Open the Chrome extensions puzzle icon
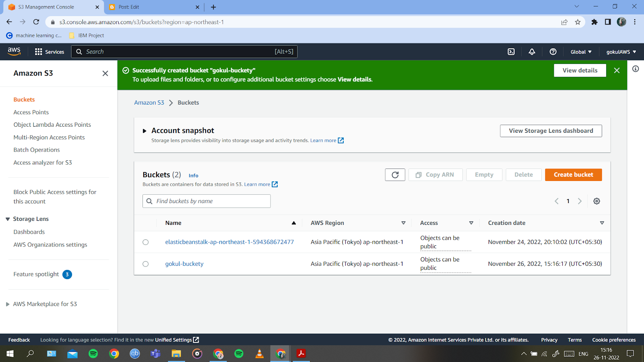The width and height of the screenshot is (644, 362). coord(594,22)
